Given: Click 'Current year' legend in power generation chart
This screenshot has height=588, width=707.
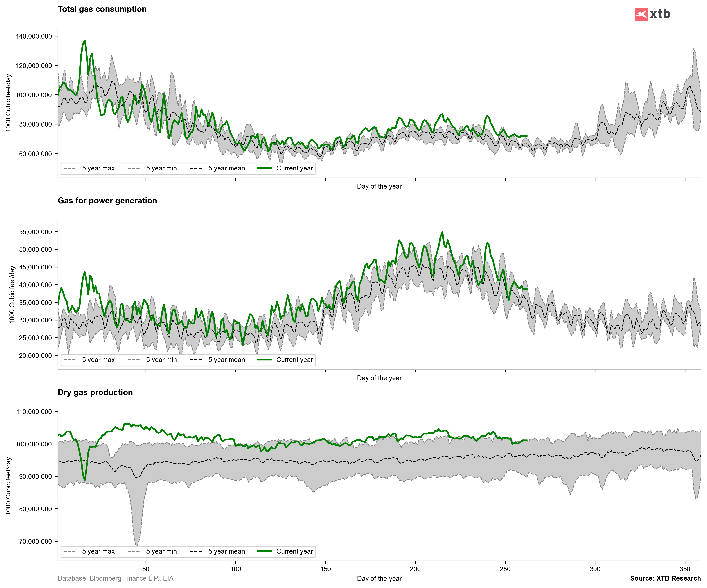Looking at the screenshot, I should click(294, 360).
